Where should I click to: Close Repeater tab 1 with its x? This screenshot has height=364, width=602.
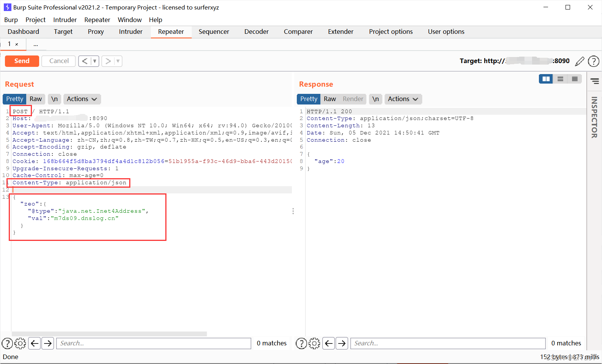point(17,44)
